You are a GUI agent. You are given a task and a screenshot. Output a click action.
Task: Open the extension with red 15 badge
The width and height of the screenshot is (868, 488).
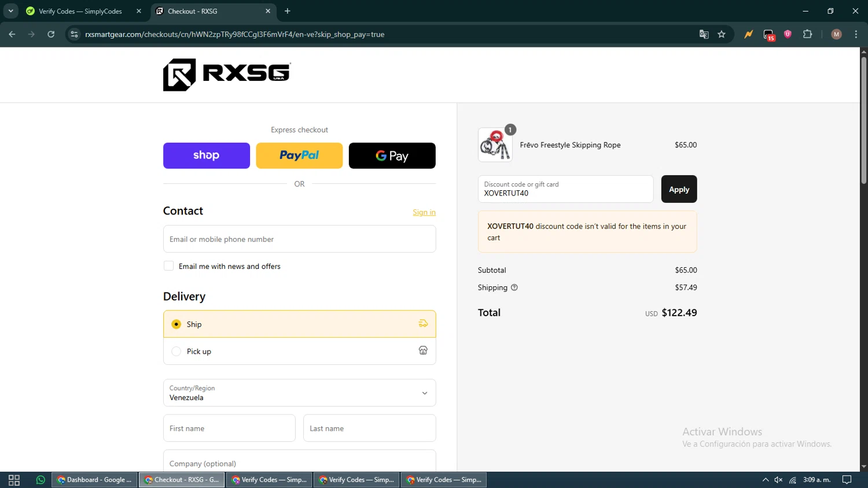[768, 35]
